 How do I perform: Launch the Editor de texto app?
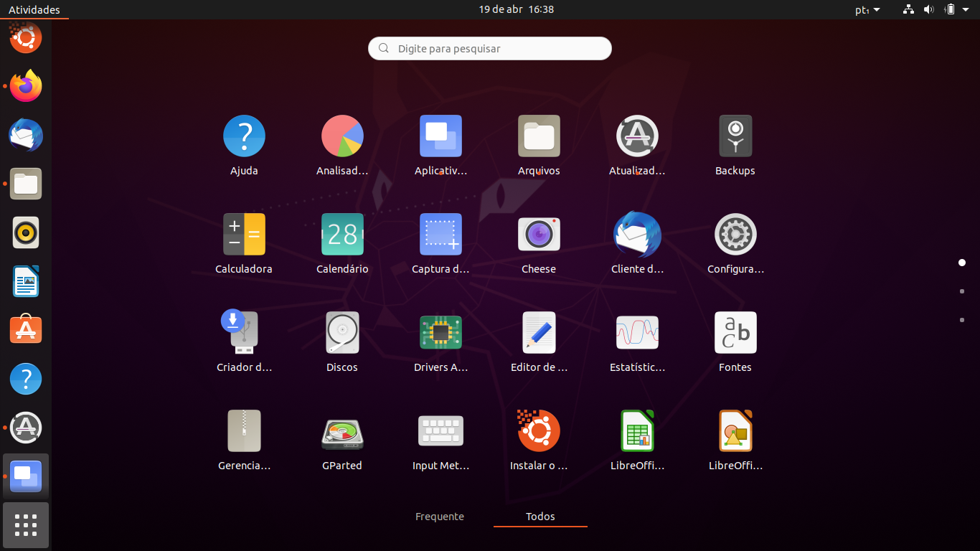(539, 333)
